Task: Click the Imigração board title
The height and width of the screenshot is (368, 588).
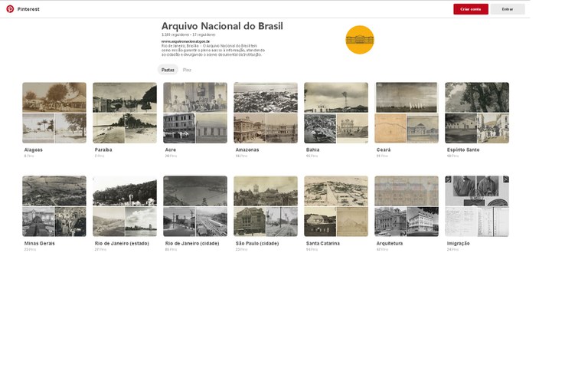Action: [459, 243]
